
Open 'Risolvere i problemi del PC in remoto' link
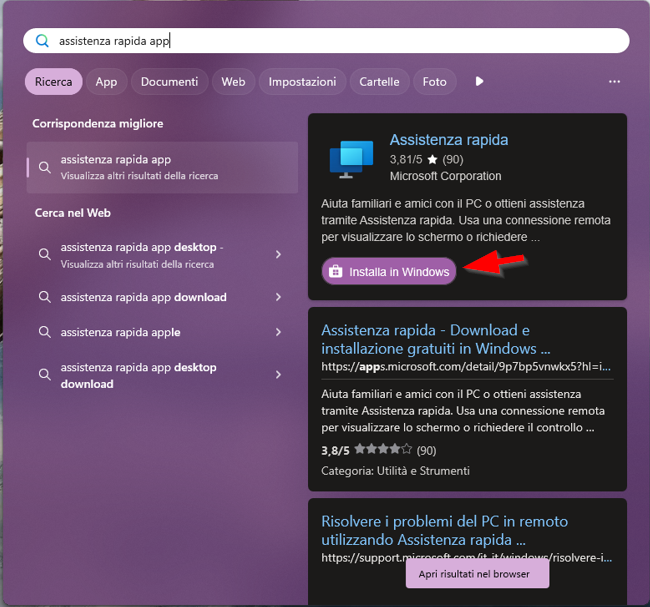[444, 531]
